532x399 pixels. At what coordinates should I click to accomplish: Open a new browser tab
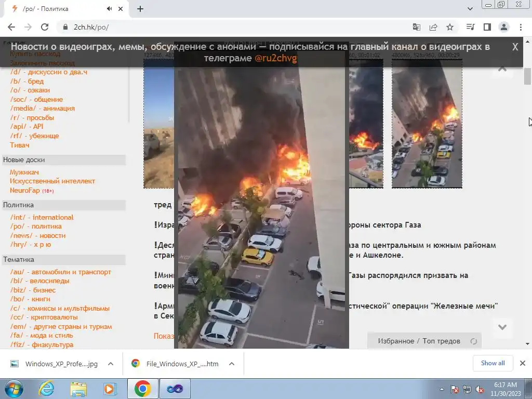140,9
